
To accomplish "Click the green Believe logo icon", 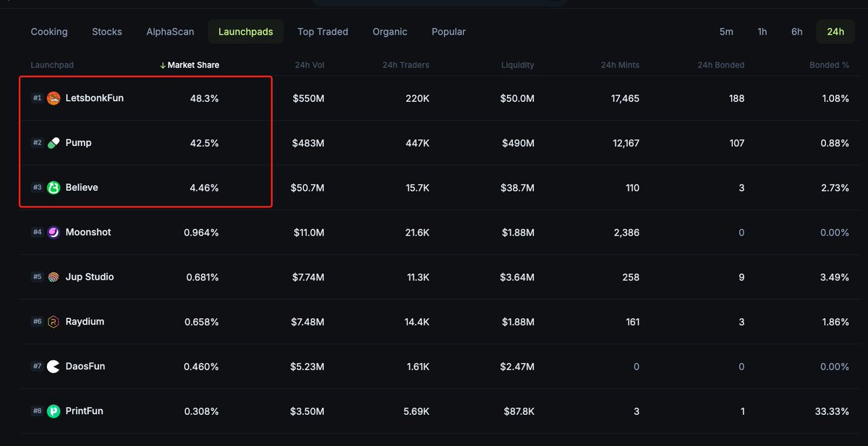I will [x=54, y=188].
